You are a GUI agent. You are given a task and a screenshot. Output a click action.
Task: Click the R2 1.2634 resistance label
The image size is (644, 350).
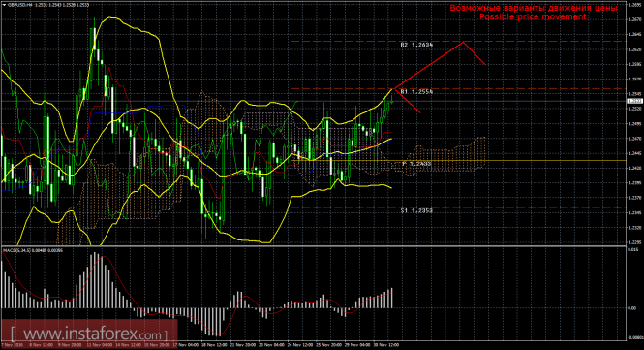tap(416, 45)
